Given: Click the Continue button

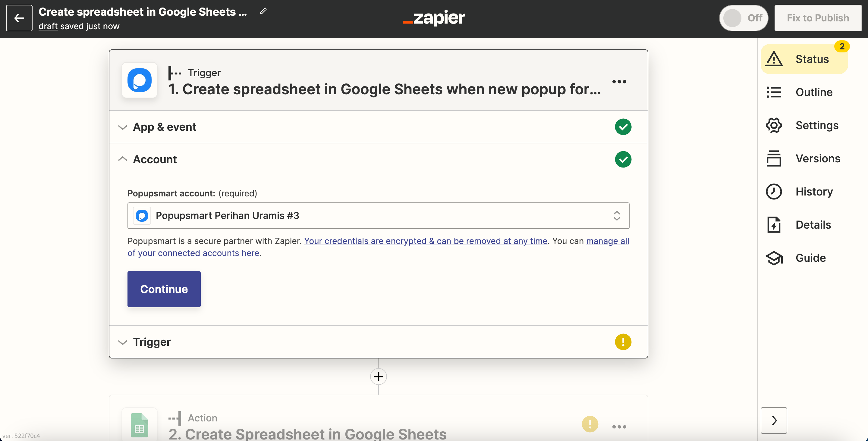Looking at the screenshot, I should click(164, 289).
